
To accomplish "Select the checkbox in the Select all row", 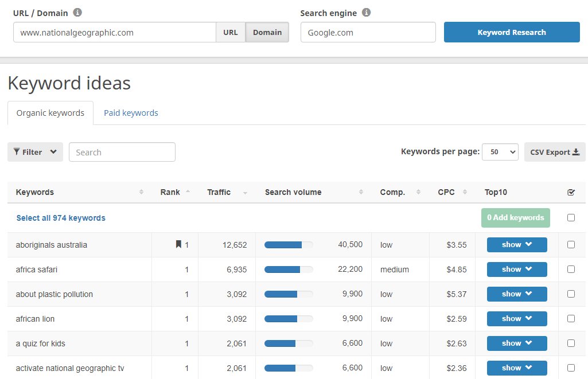I will click(571, 218).
